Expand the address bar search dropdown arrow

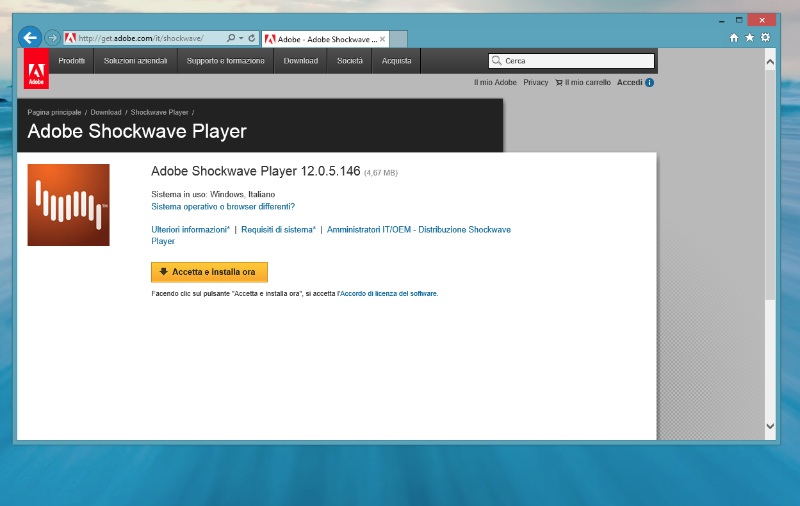coord(242,38)
